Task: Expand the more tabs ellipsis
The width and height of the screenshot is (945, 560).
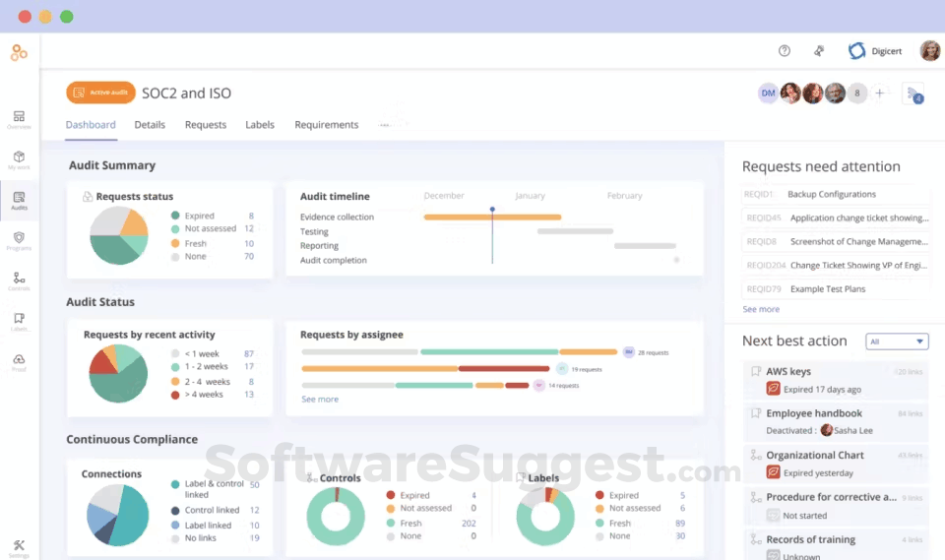Action: (x=385, y=125)
